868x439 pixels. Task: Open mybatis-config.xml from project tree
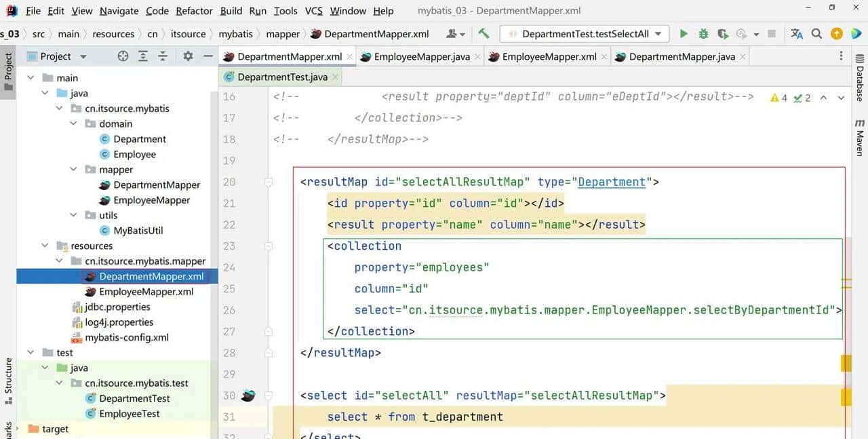pyautogui.click(x=127, y=337)
